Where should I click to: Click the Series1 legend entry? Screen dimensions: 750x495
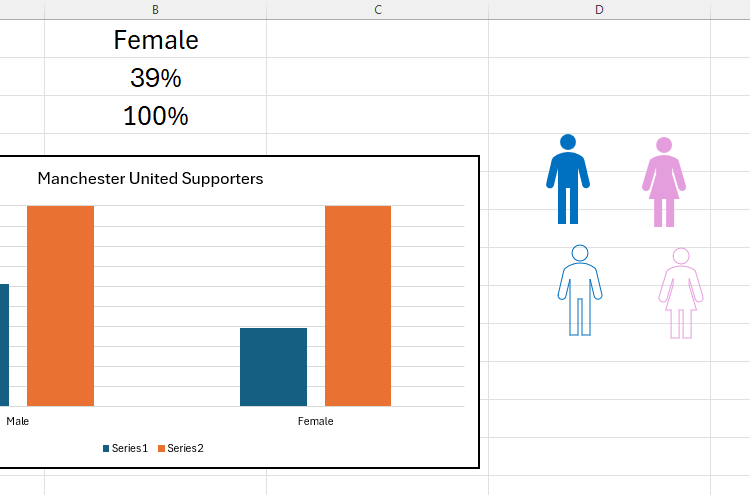tap(125, 448)
